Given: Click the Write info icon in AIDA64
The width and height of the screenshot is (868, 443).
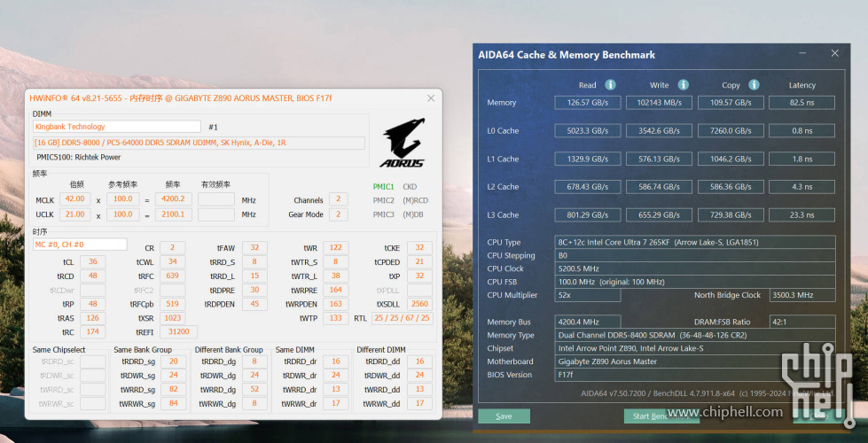Looking at the screenshot, I should 683,85.
